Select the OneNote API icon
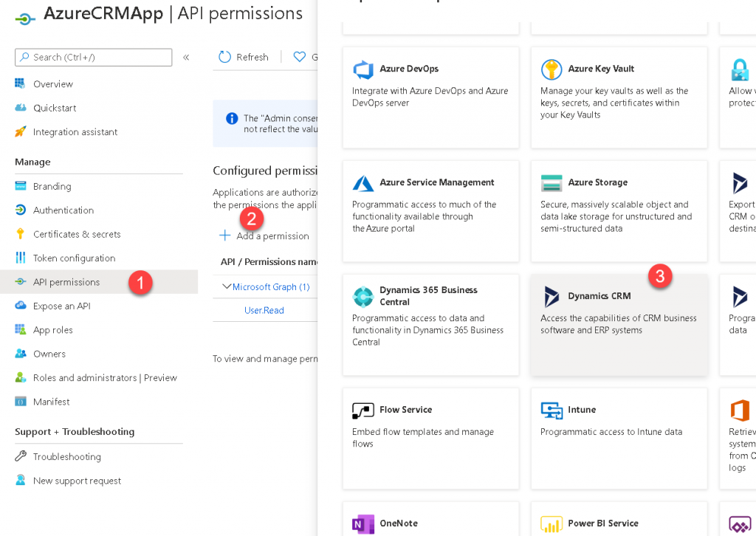Screen dimensions: 756x536 (x=363, y=523)
